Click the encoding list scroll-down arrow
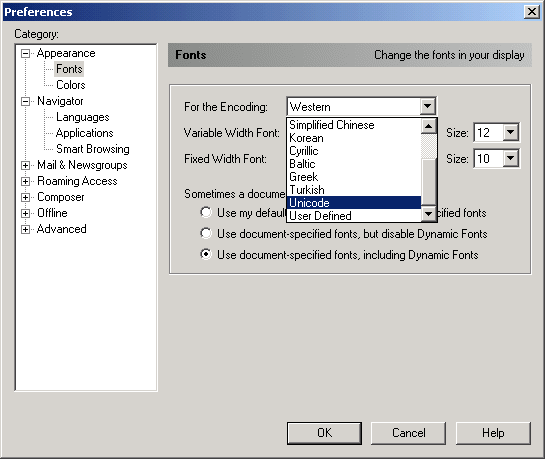 (x=429, y=213)
